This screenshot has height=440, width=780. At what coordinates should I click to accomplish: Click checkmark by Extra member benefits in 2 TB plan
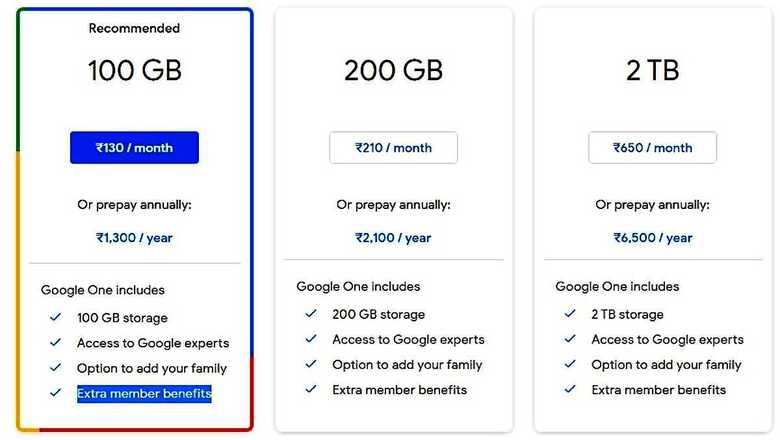(x=570, y=390)
